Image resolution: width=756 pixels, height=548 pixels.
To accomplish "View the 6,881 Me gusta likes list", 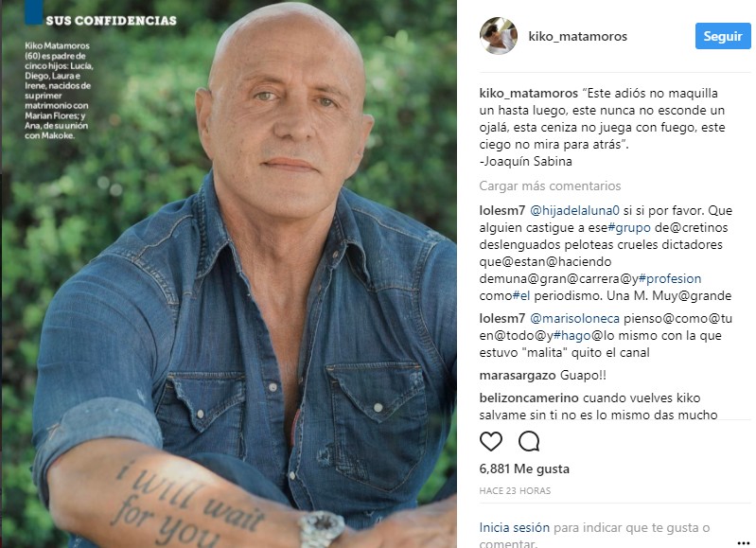I will pos(524,468).
